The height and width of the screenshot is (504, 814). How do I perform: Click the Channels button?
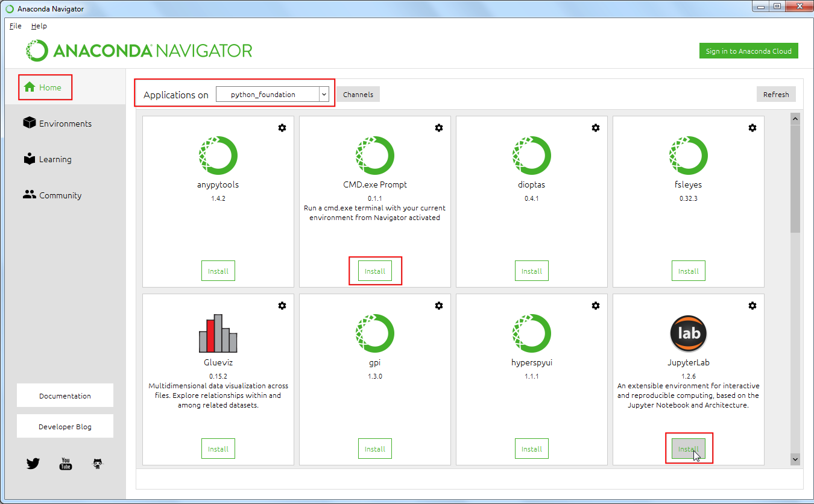point(358,94)
